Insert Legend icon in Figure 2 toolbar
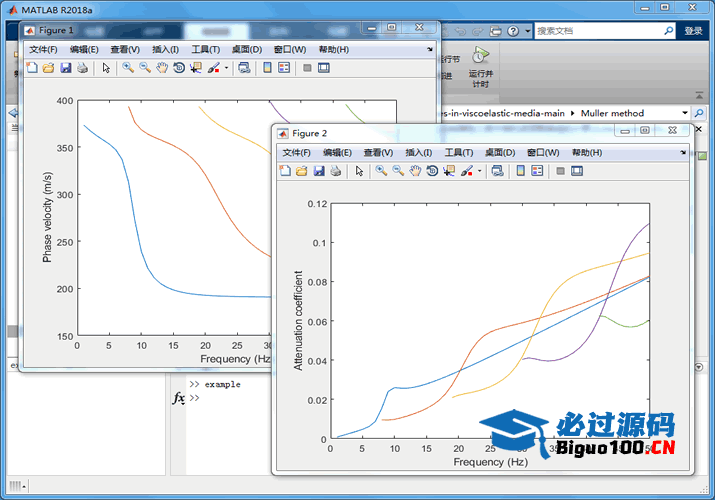Image resolution: width=715 pixels, height=500 pixels. [537, 171]
